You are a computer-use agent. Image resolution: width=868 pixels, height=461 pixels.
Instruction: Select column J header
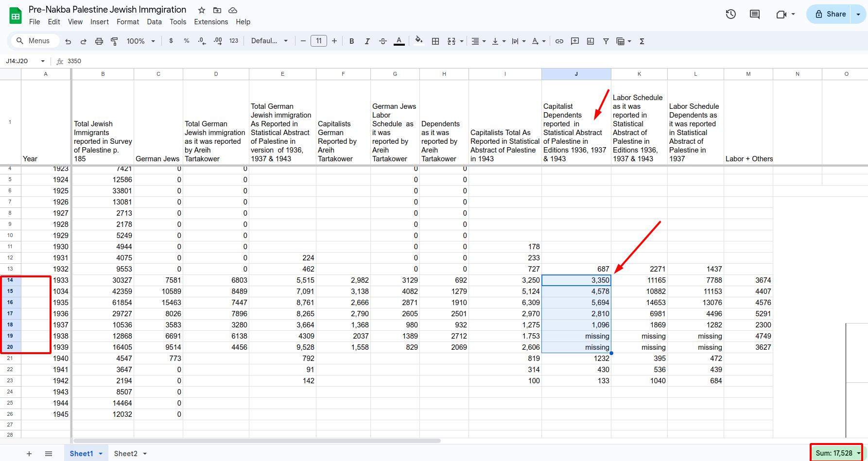coord(576,74)
